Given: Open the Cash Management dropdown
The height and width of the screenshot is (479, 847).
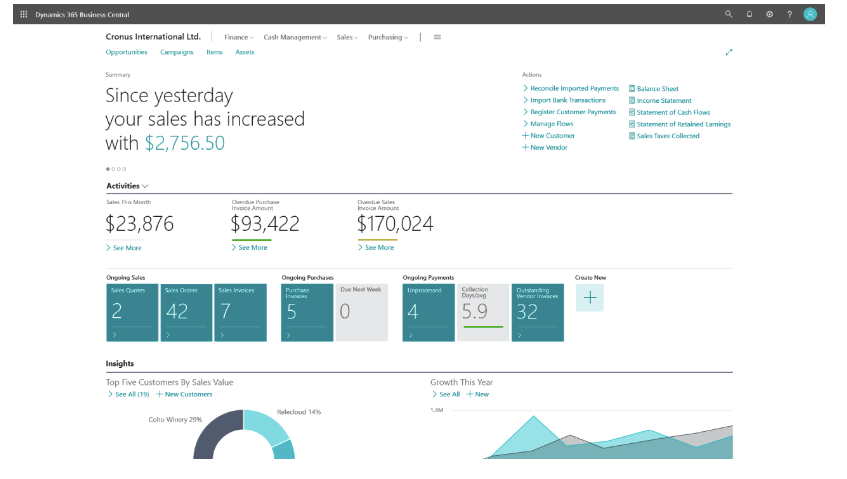Looking at the screenshot, I should click(295, 37).
